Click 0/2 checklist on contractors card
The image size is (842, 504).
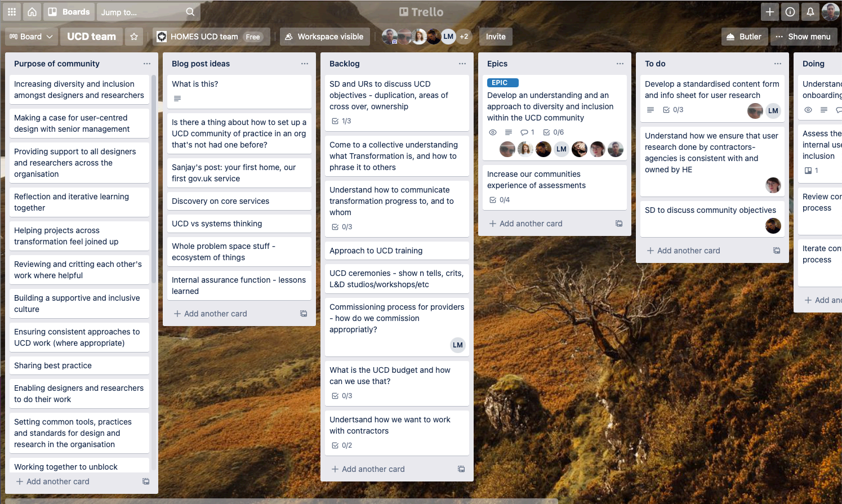[342, 445]
